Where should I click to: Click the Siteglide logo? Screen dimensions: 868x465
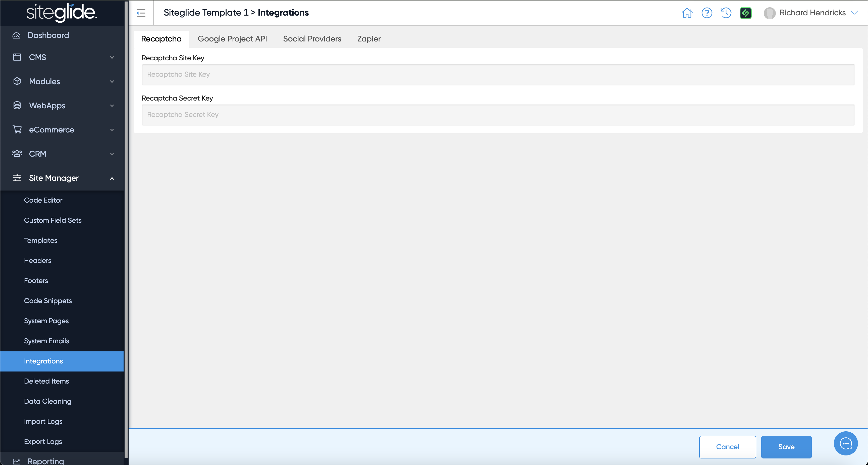click(x=62, y=13)
